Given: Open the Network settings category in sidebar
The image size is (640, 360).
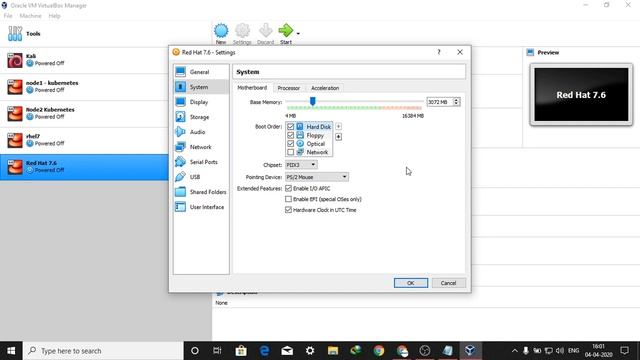Looking at the screenshot, I should (201, 147).
